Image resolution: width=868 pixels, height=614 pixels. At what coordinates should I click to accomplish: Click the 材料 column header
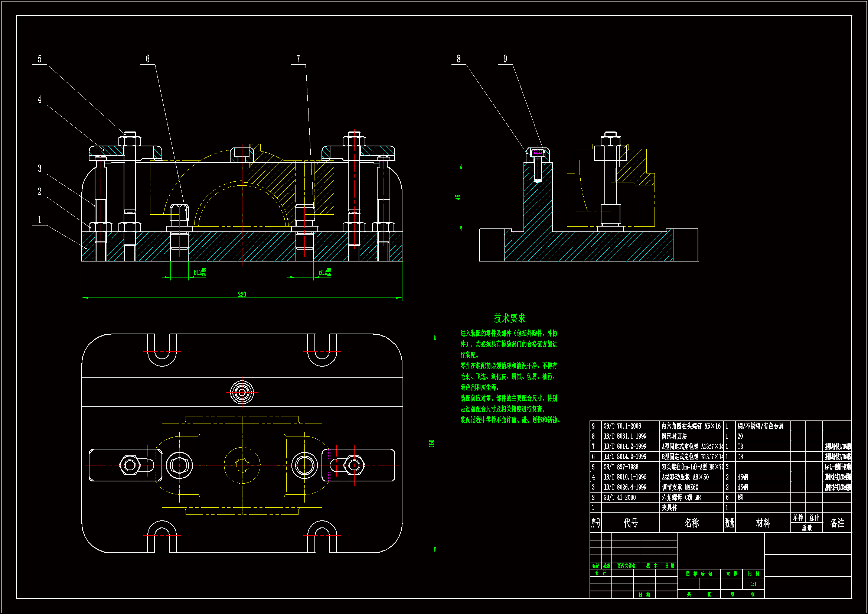click(763, 523)
